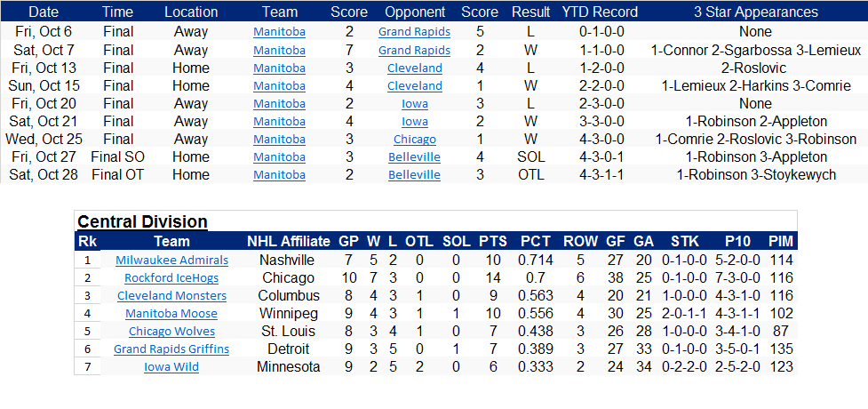Open the Chicago Wolves team page

(171, 332)
